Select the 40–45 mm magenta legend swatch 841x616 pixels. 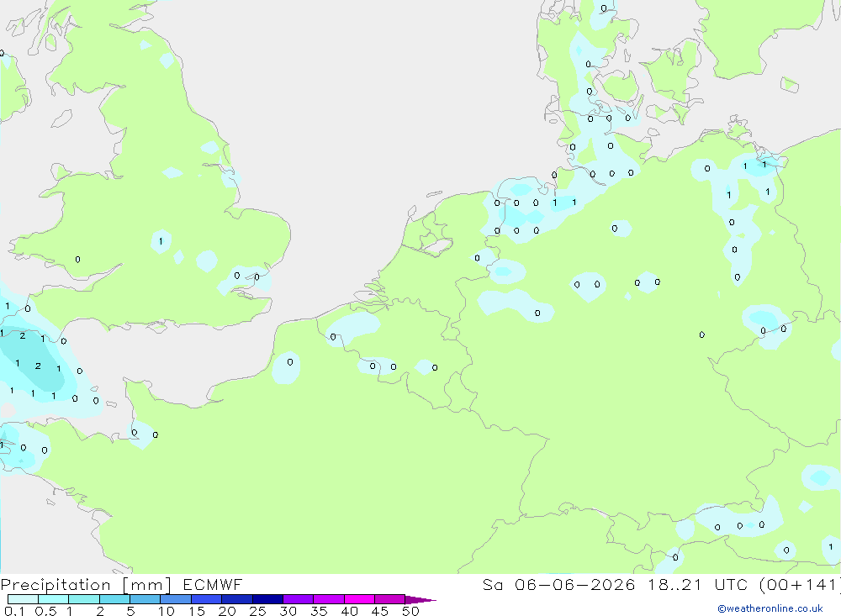(359, 599)
